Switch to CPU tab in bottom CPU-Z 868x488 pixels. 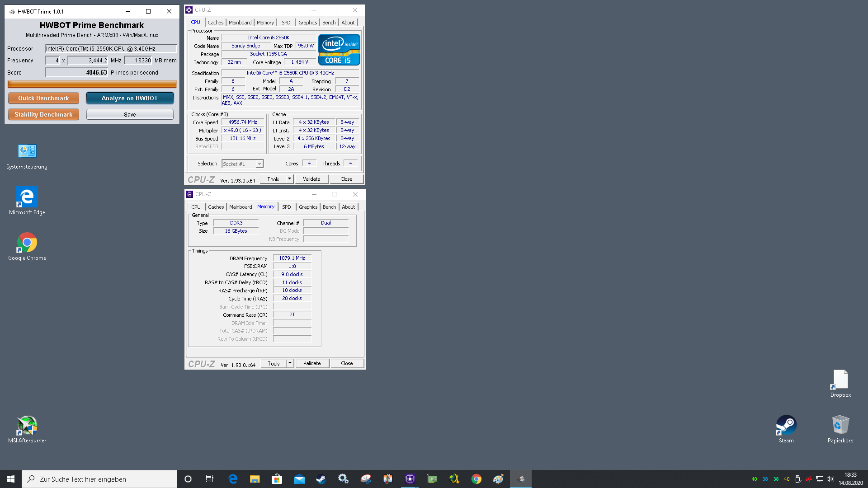coord(196,207)
